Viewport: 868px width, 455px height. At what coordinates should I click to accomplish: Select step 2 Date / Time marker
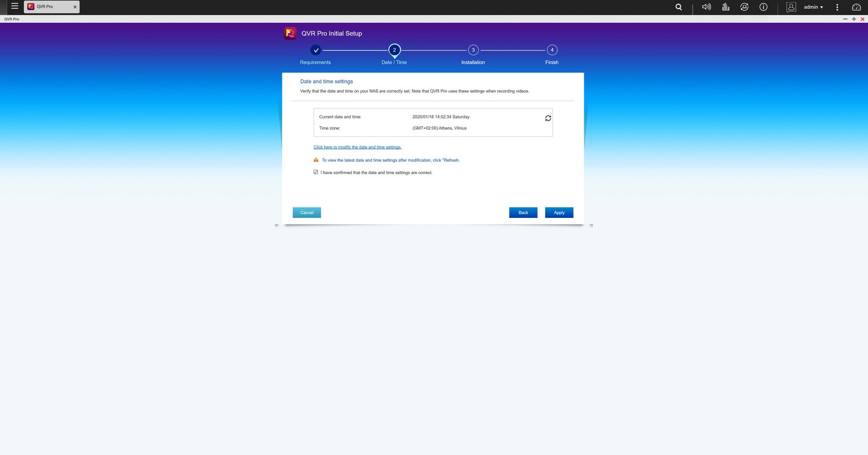(394, 50)
